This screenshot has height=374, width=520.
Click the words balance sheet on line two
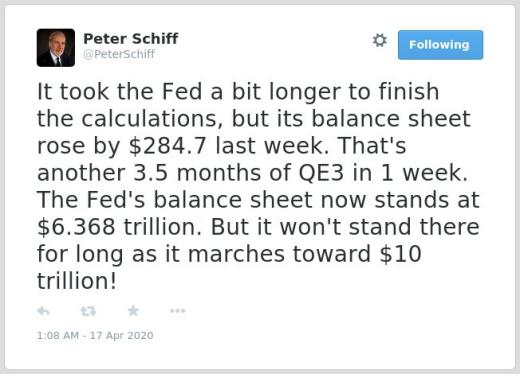pyautogui.click(x=391, y=119)
